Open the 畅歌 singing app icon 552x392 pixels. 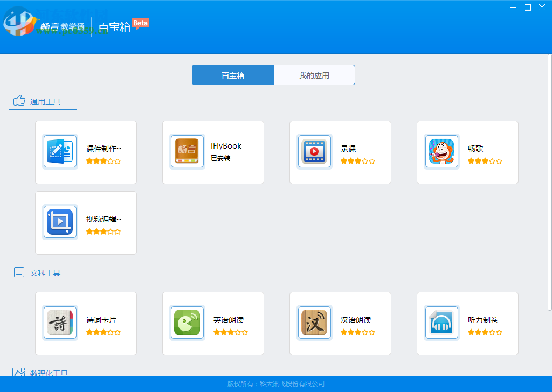(x=441, y=151)
